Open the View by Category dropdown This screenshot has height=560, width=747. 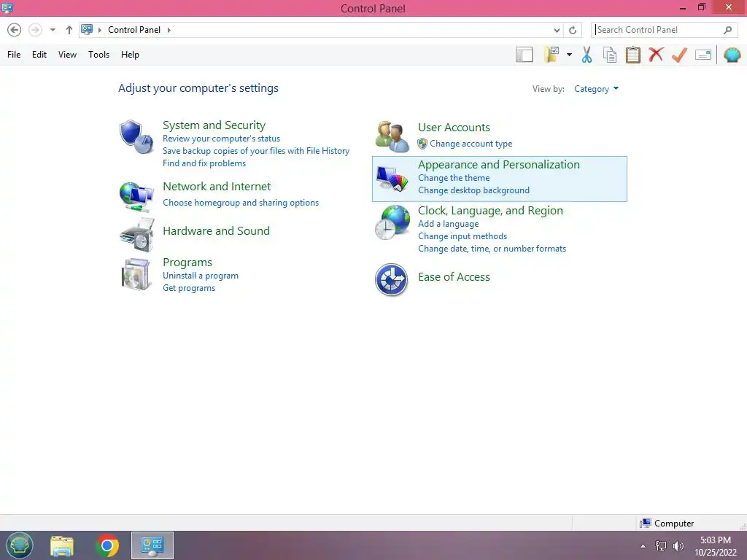596,89
